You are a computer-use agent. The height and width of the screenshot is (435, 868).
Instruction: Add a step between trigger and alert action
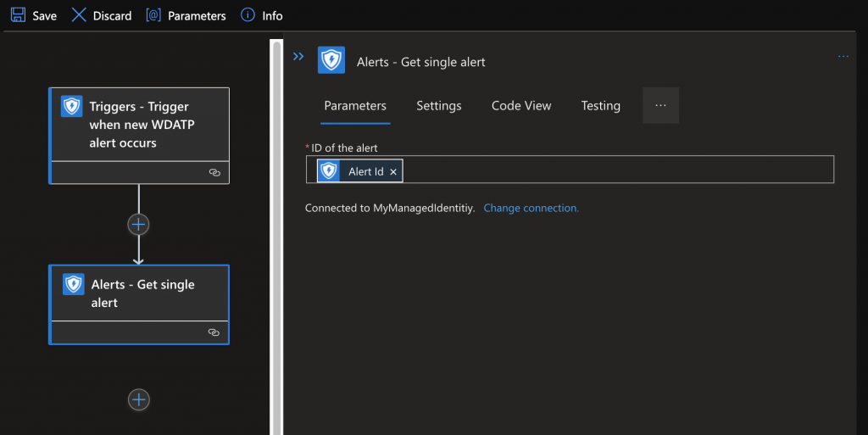[138, 224]
